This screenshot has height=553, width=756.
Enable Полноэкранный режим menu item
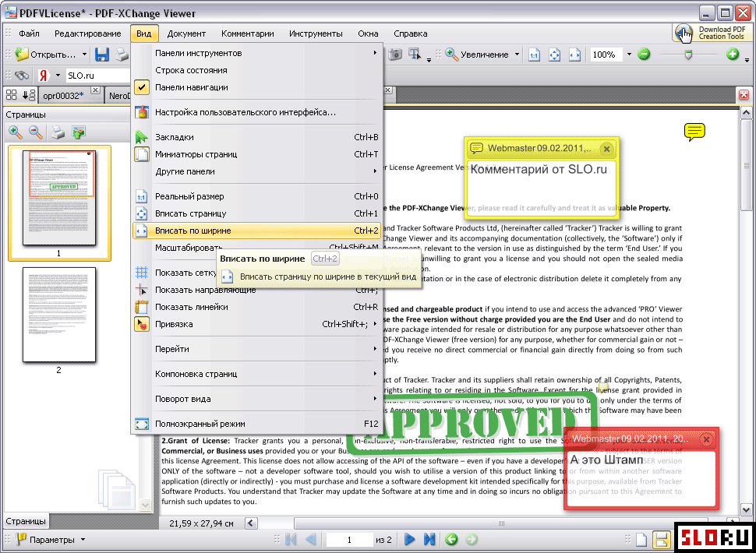[257, 424]
